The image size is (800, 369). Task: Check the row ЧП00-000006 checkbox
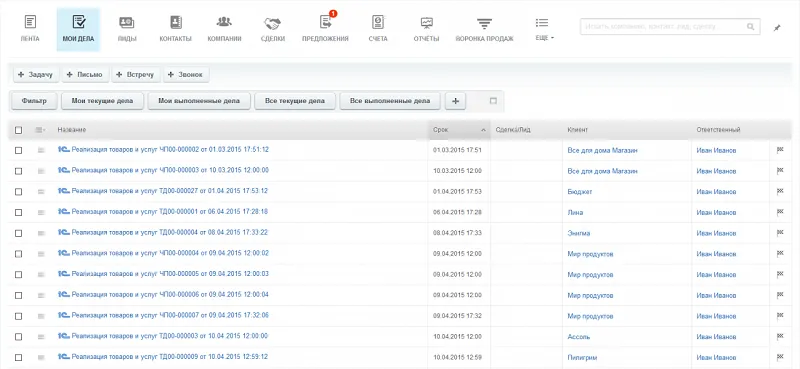[18, 296]
